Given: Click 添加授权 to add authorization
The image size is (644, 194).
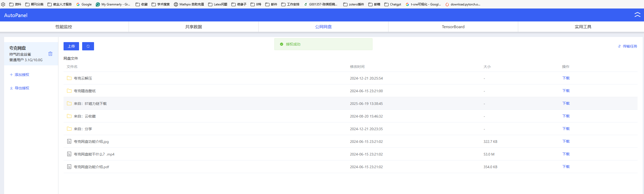Looking at the screenshot, I should tap(19, 75).
